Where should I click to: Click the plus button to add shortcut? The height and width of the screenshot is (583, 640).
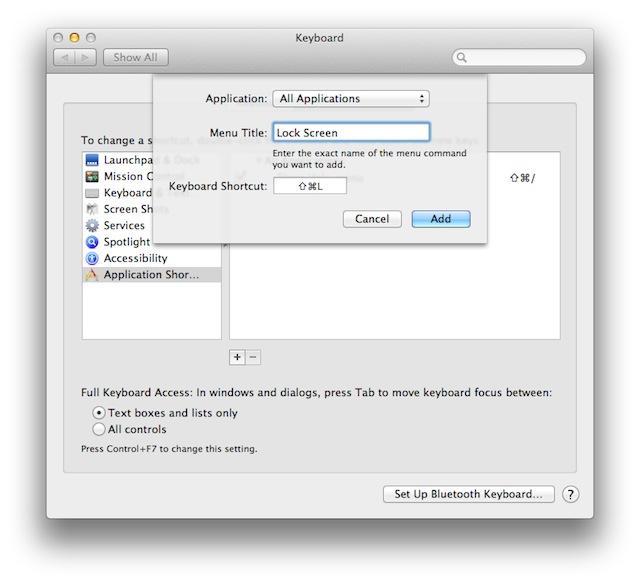[x=238, y=356]
